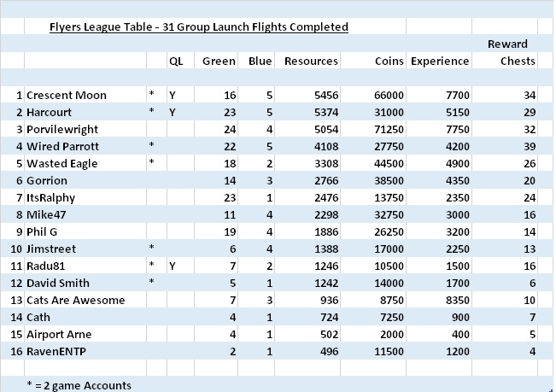Click Radu81's QL cell marked Y
The height and width of the screenshot is (392, 556).
(x=172, y=266)
